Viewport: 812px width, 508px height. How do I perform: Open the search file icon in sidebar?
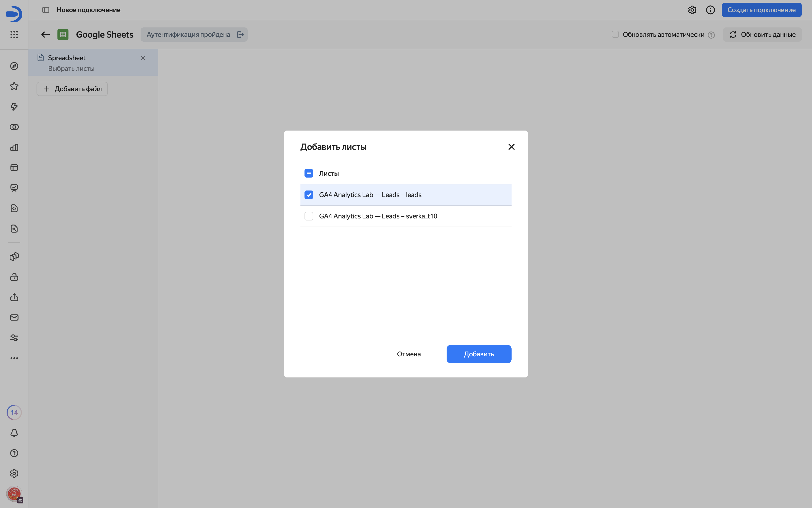click(x=14, y=229)
